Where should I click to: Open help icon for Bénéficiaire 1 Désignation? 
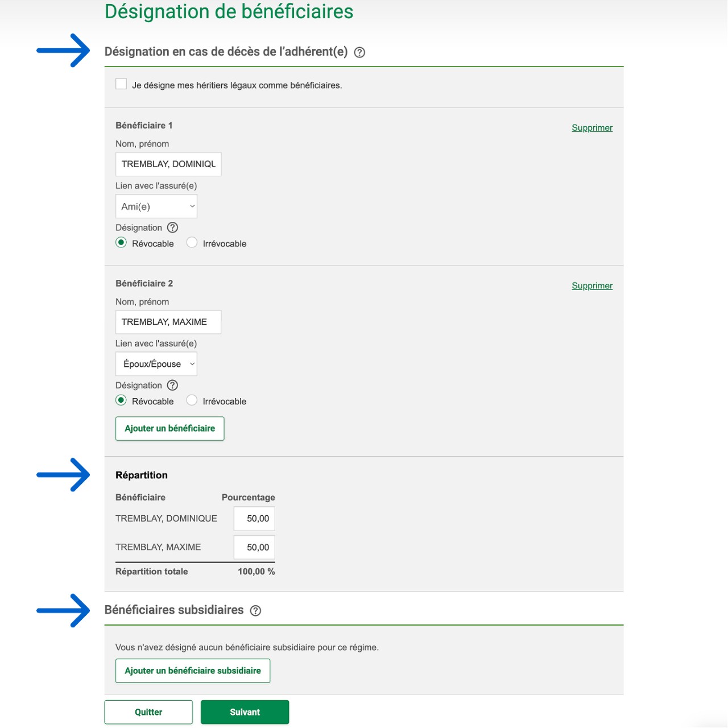click(172, 227)
